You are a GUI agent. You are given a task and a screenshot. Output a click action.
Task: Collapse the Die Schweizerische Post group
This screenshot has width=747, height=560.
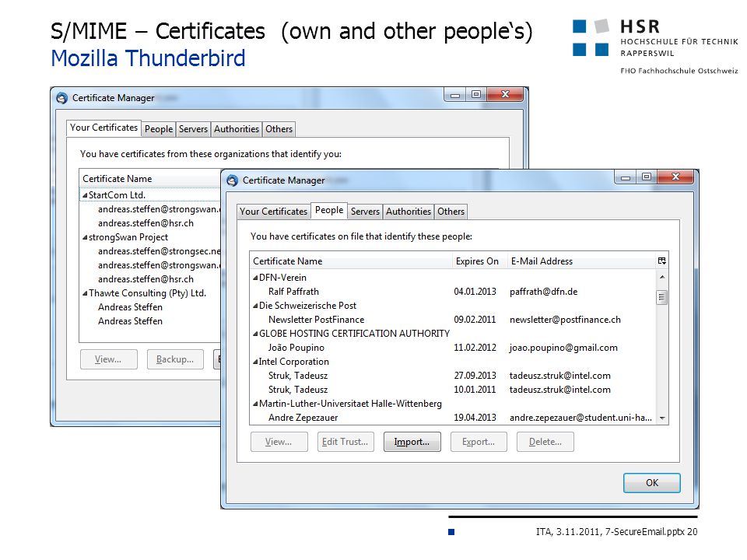pyautogui.click(x=255, y=306)
